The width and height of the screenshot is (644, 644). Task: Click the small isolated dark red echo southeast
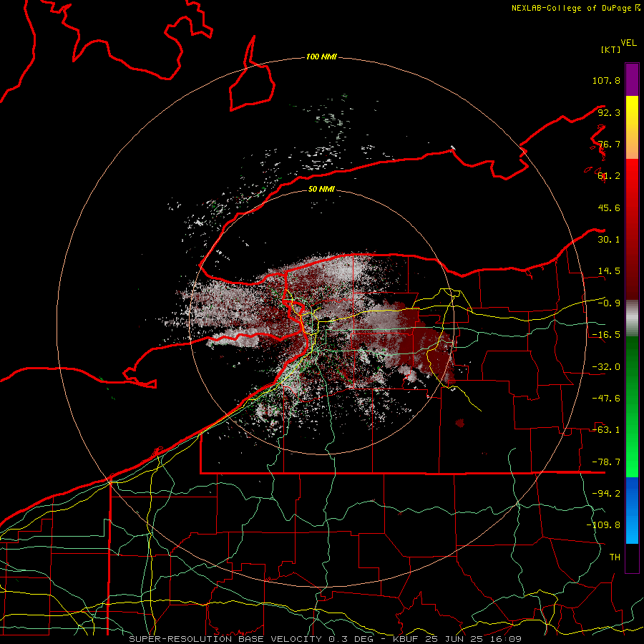click(x=460, y=423)
